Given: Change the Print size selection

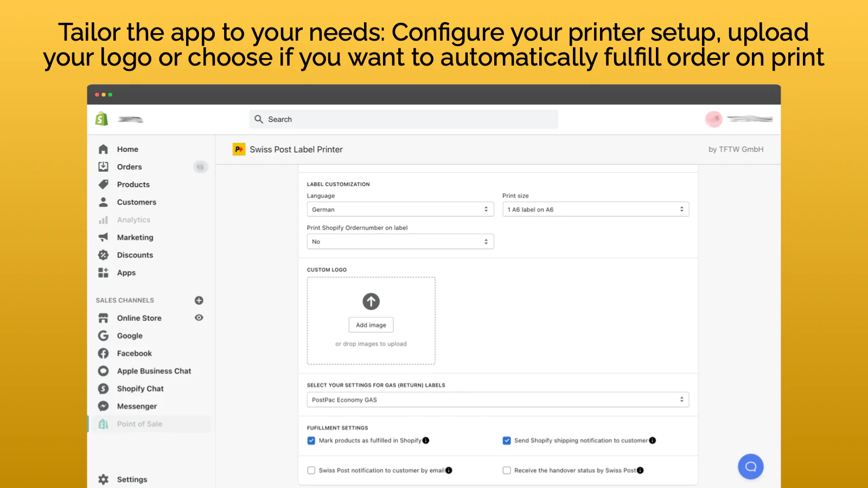Looking at the screenshot, I should point(595,209).
